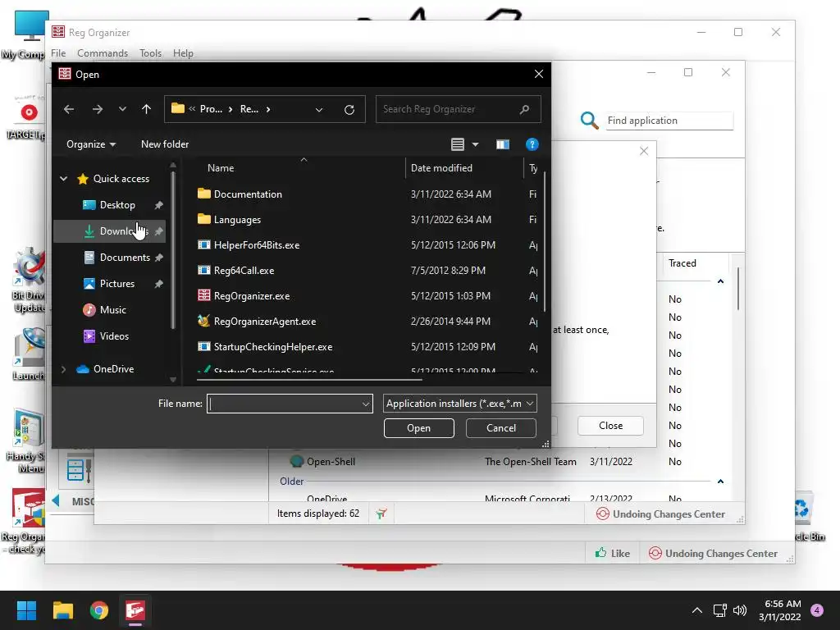Sort by the Traced column

point(682,263)
